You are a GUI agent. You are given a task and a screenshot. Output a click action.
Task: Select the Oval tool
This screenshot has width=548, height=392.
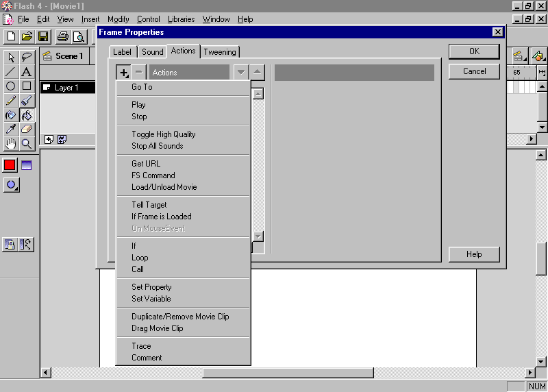click(x=11, y=86)
